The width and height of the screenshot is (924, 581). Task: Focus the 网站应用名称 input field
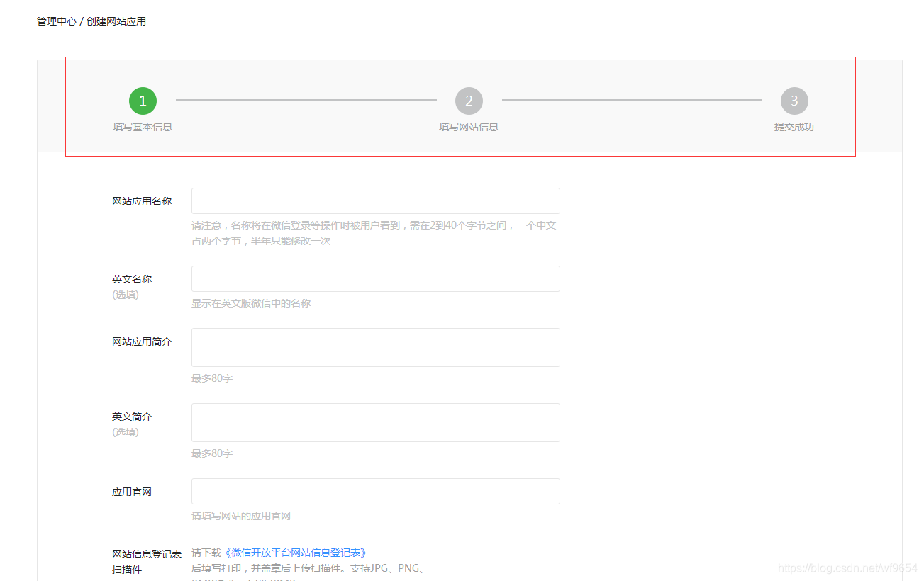376,201
